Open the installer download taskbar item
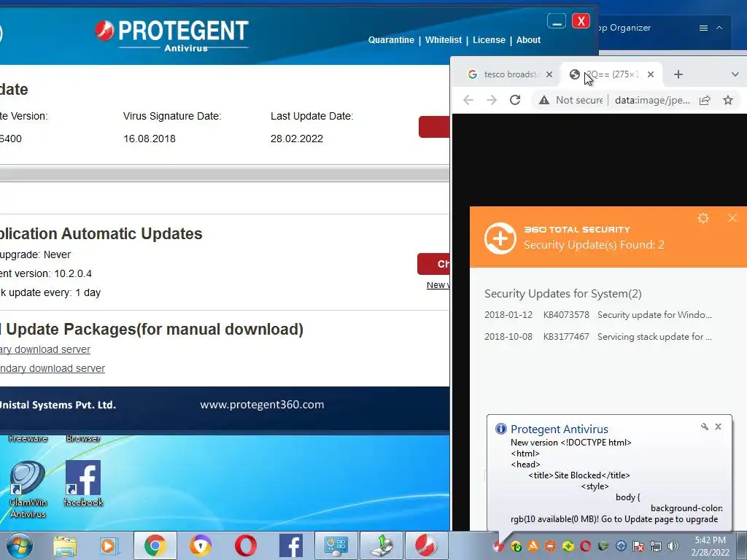The height and width of the screenshot is (560, 747). [x=382, y=545]
